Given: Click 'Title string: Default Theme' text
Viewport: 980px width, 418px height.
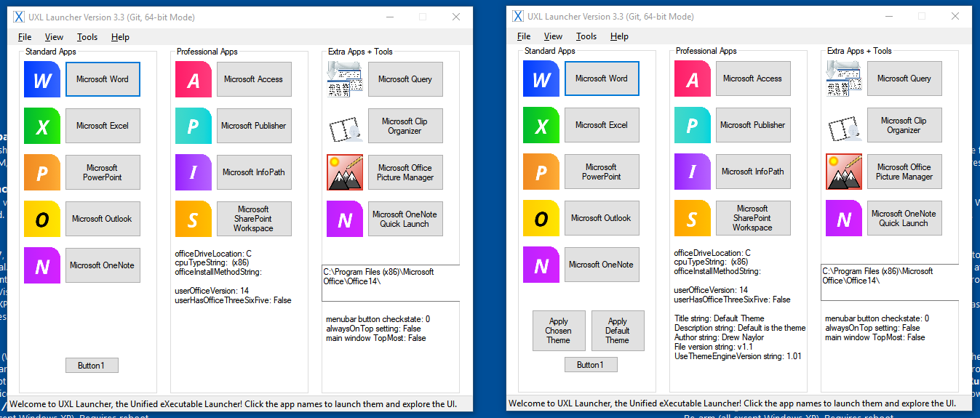Looking at the screenshot, I should point(720,318).
